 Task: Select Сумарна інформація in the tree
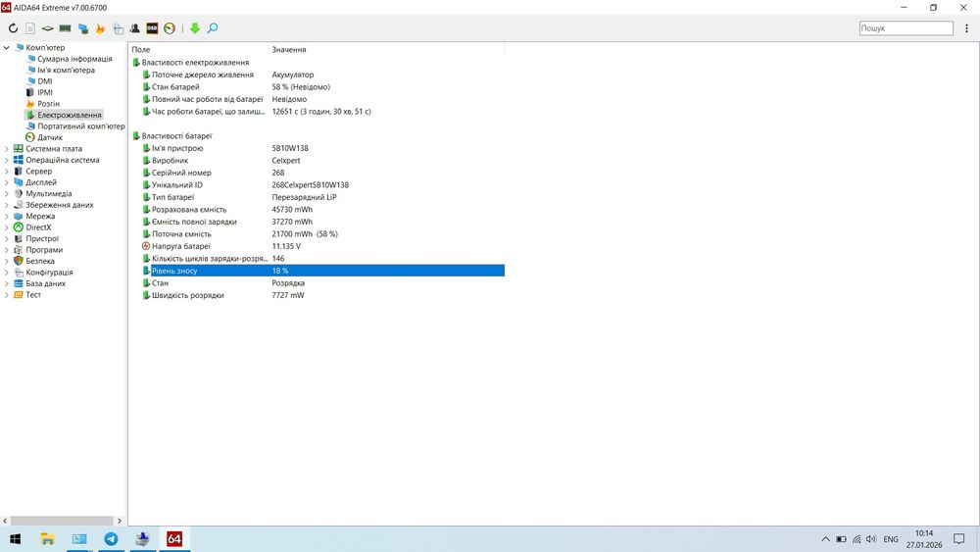74,59
